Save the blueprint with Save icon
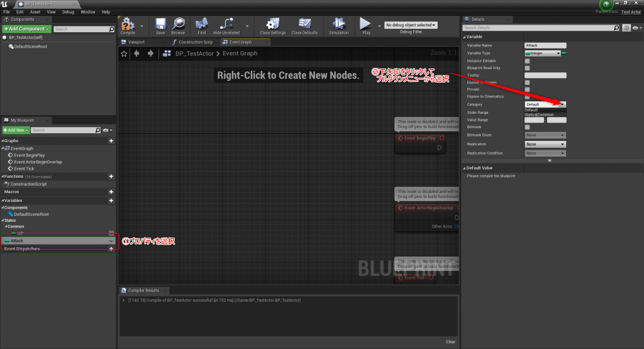The height and width of the screenshot is (349, 644). (160, 26)
